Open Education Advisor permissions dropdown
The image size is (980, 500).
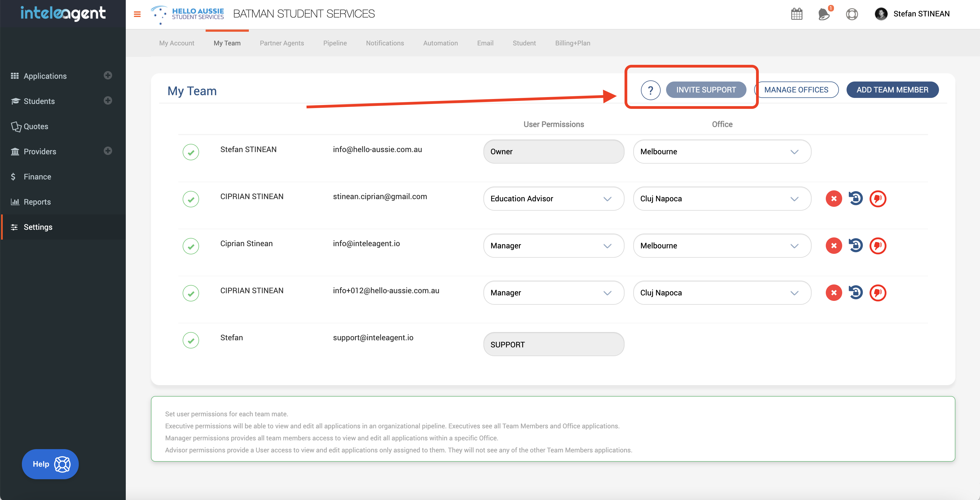click(553, 199)
